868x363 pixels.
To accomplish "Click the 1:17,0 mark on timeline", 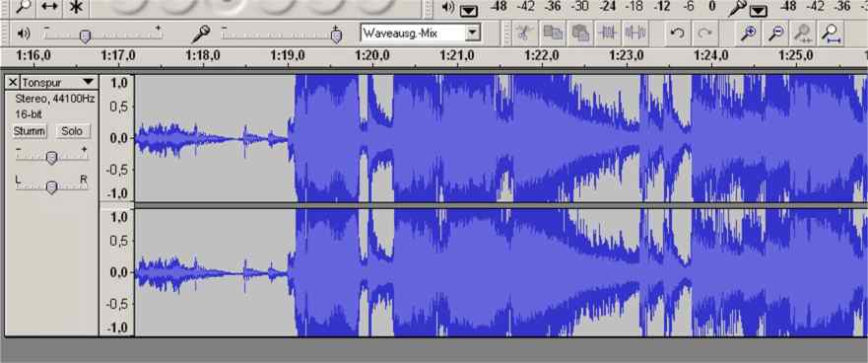I will point(118,55).
